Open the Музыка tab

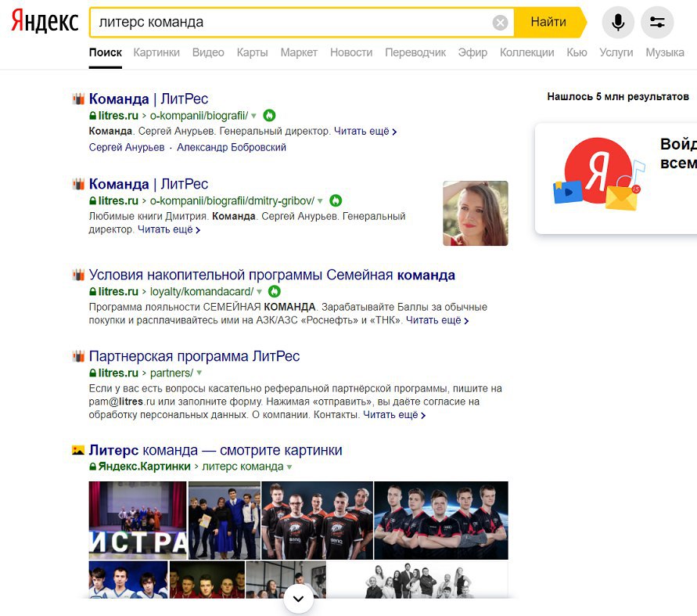[x=665, y=52]
